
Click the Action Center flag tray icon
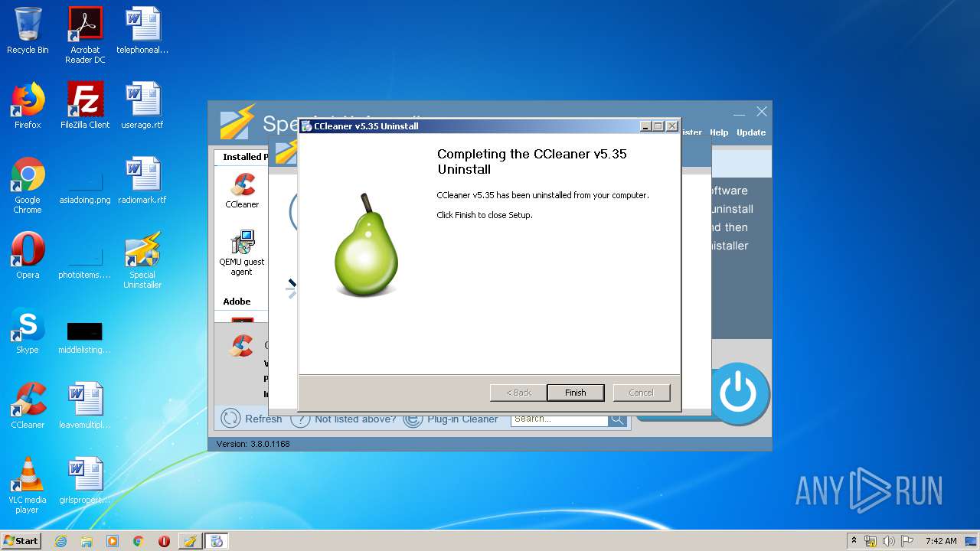(907, 541)
